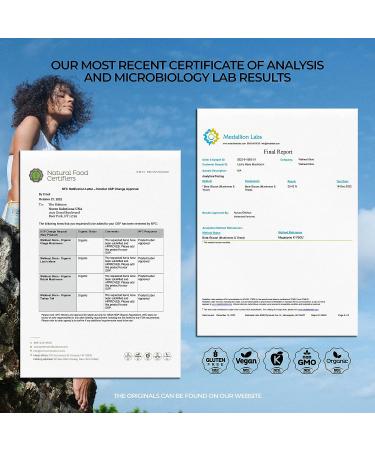
Task: Click the Gluten Free badge
Action: coord(216,361)
